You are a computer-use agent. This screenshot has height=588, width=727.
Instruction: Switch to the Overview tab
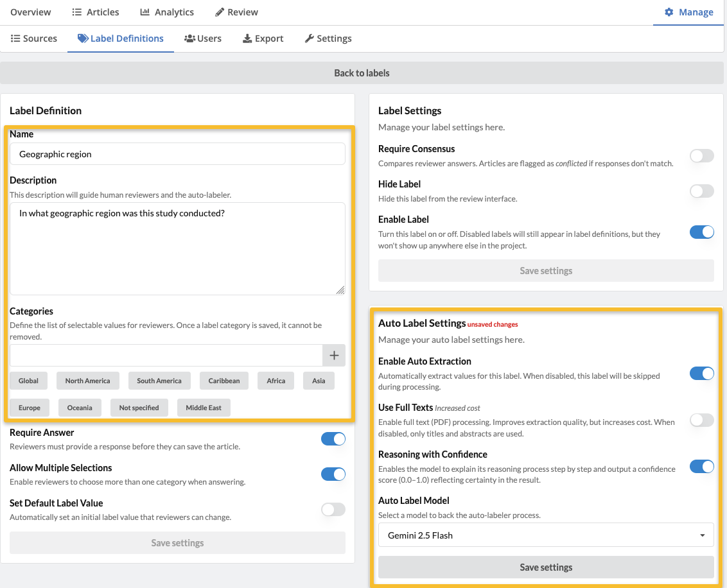point(31,12)
